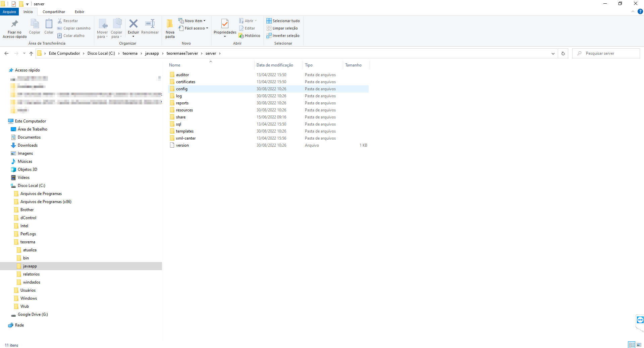This screenshot has height=348, width=644.
Task: Click the Colar clipboard icon
Action: point(49,24)
